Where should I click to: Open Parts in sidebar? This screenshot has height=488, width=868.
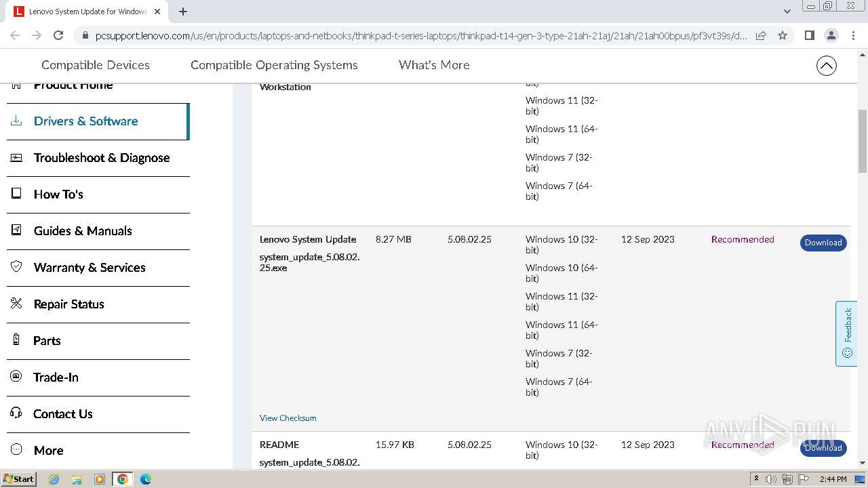click(98, 341)
